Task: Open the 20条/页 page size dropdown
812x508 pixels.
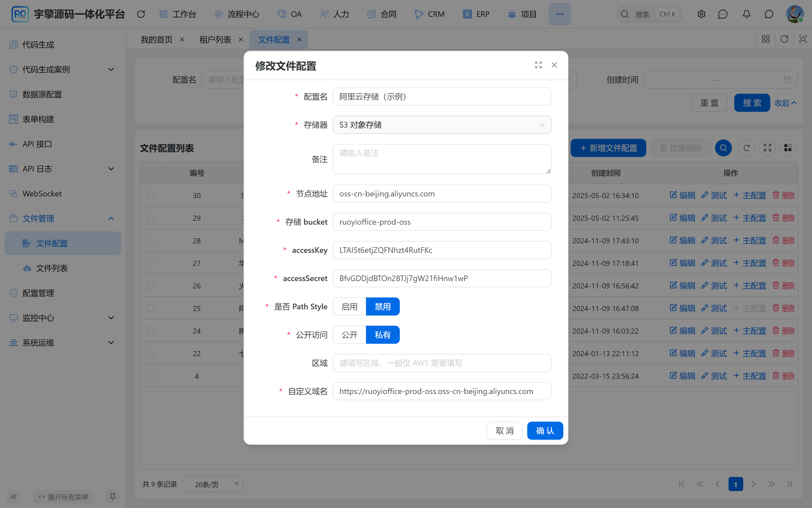Action: 212,484
